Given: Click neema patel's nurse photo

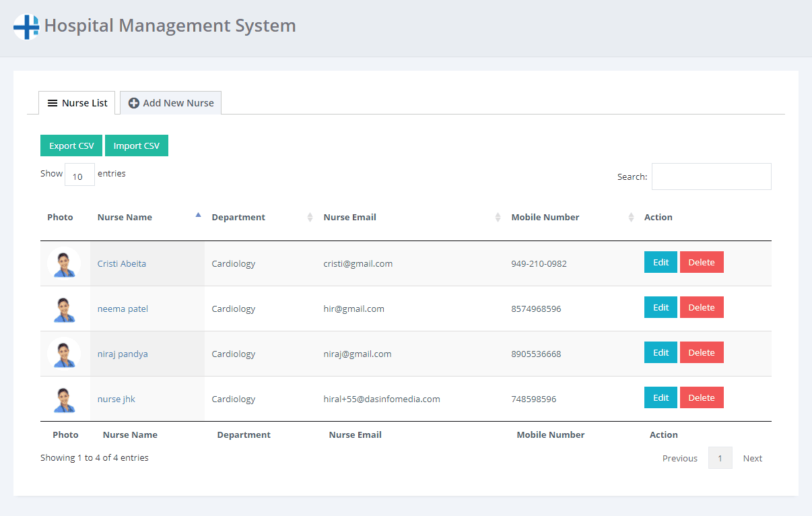Looking at the screenshot, I should click(x=64, y=309).
